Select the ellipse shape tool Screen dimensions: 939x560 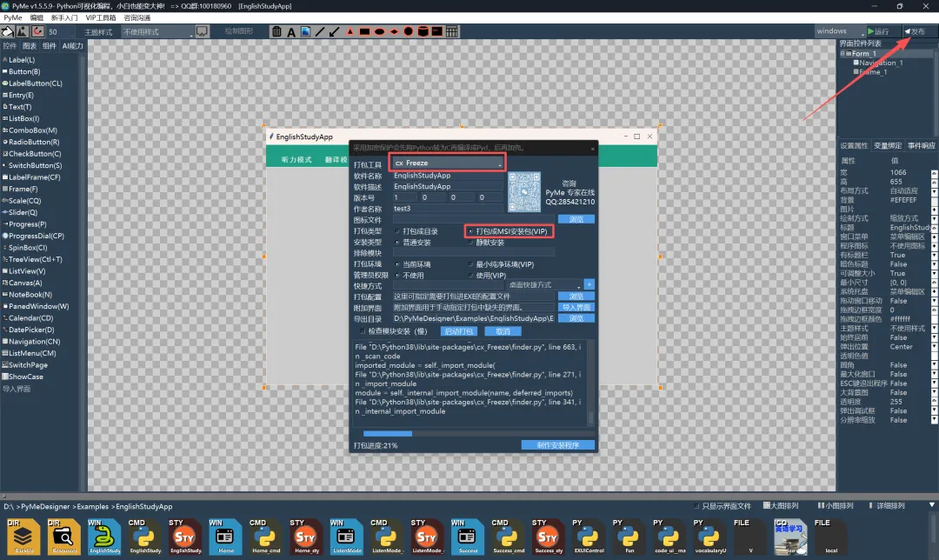(379, 32)
